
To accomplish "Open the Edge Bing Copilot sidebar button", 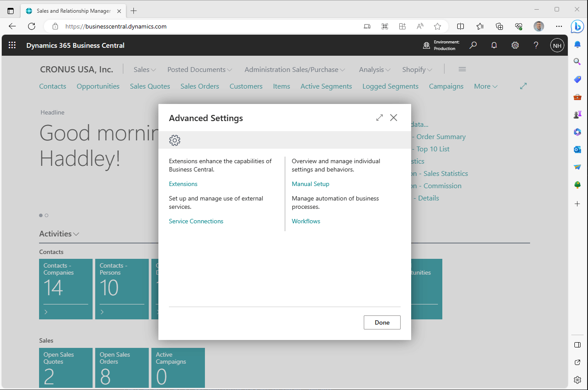I will coord(577,26).
